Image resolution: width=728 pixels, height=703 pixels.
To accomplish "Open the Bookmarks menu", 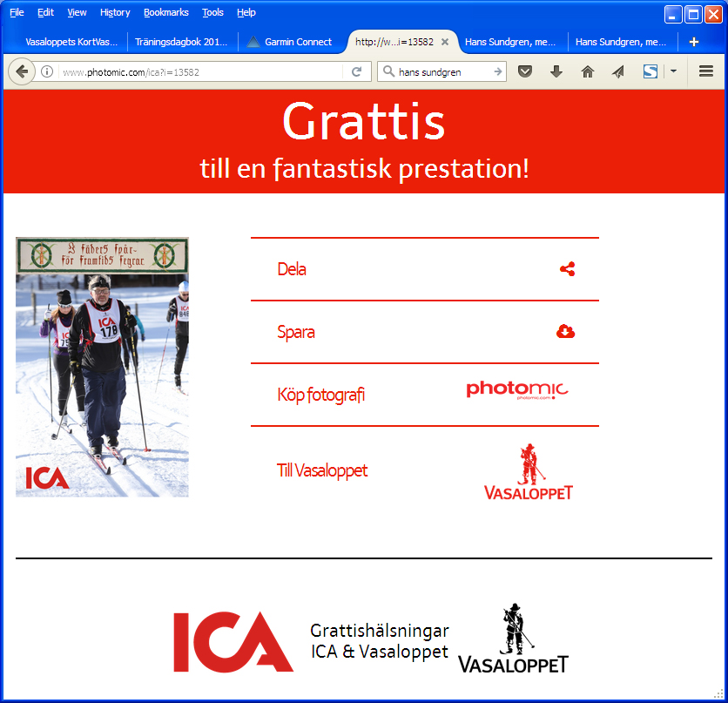I will tap(166, 12).
